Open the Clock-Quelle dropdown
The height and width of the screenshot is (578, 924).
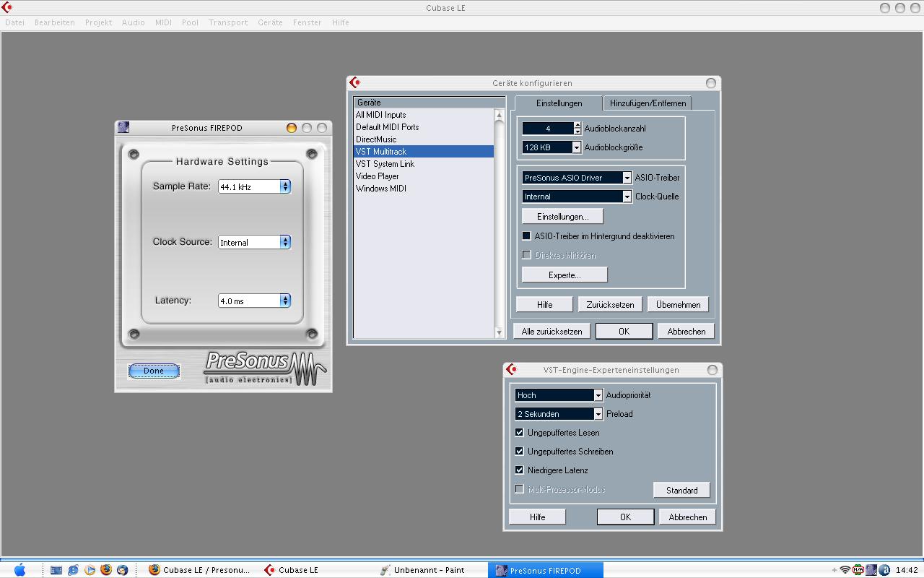coord(577,197)
